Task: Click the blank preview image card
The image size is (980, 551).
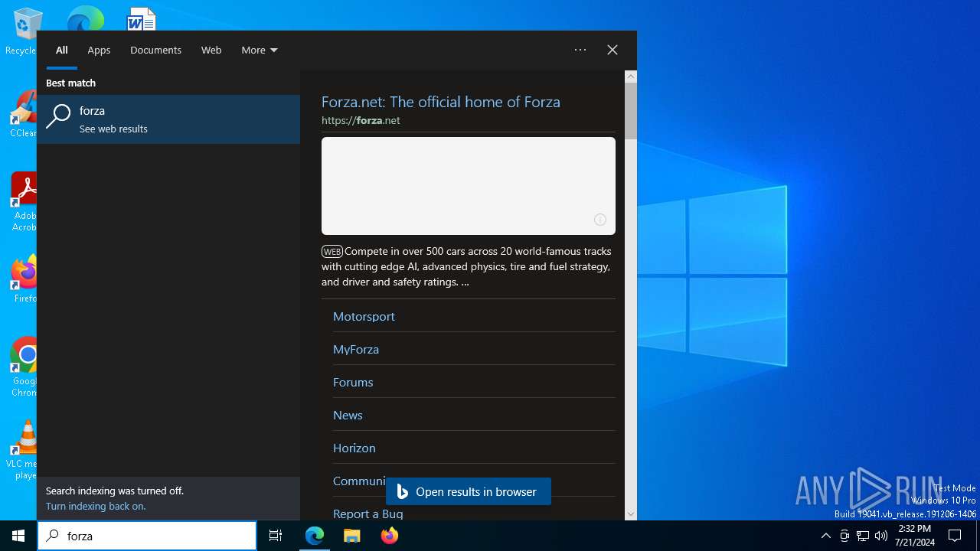Action: (469, 186)
